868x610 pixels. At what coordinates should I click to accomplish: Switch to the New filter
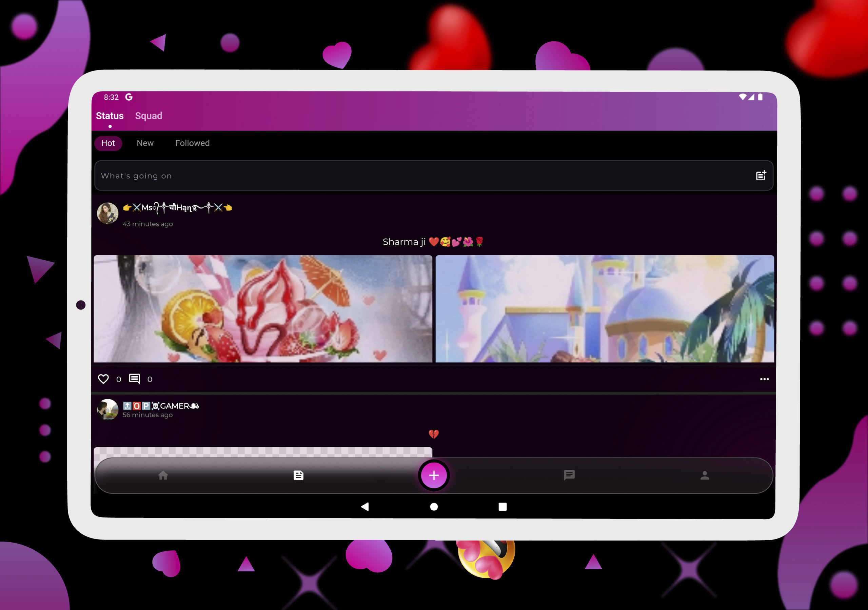(x=145, y=143)
